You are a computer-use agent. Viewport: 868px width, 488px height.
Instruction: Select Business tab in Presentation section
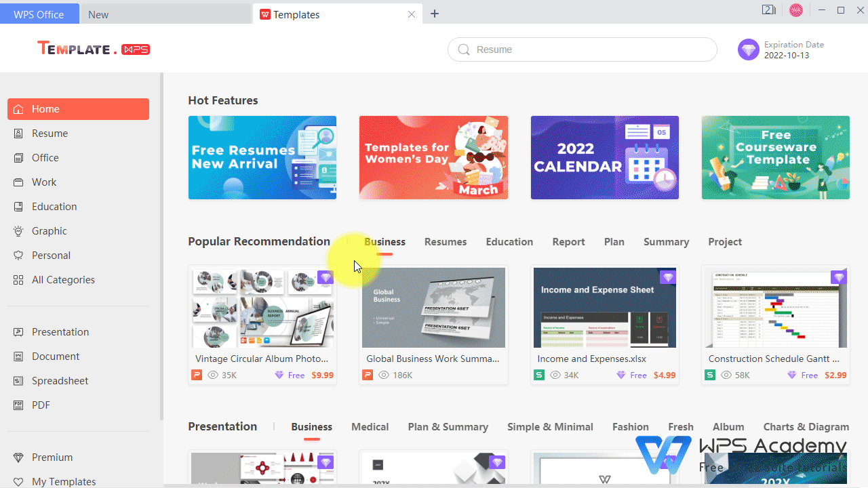click(311, 427)
